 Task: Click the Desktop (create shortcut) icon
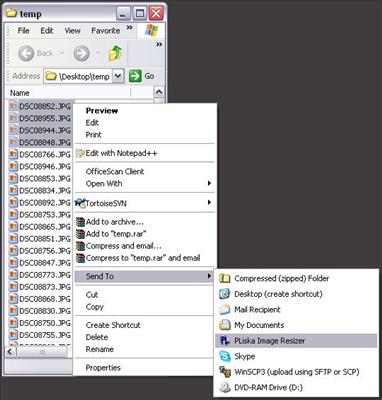coord(225,294)
